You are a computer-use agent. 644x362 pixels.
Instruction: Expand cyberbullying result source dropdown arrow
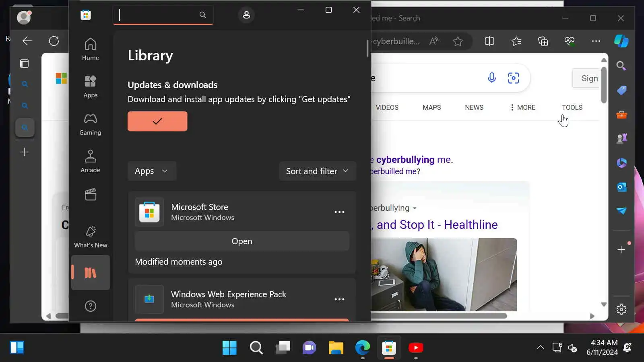pos(415,208)
